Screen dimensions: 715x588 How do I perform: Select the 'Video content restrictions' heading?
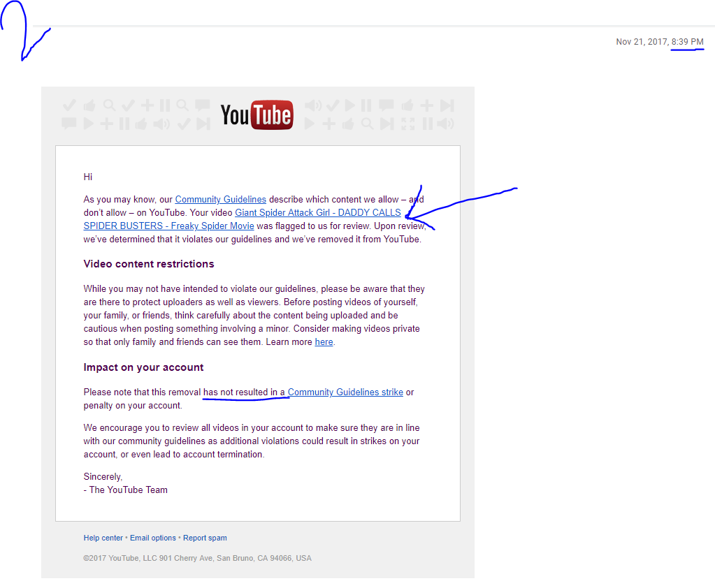click(x=149, y=264)
